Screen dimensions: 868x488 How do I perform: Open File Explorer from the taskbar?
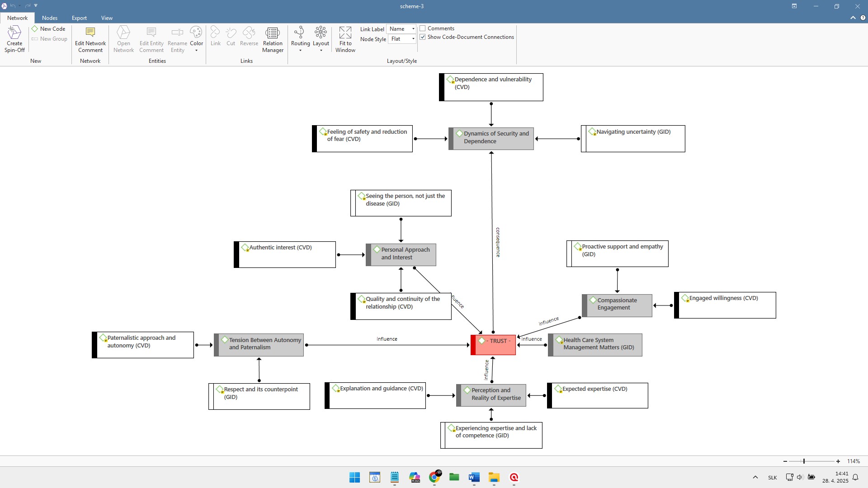point(494,477)
